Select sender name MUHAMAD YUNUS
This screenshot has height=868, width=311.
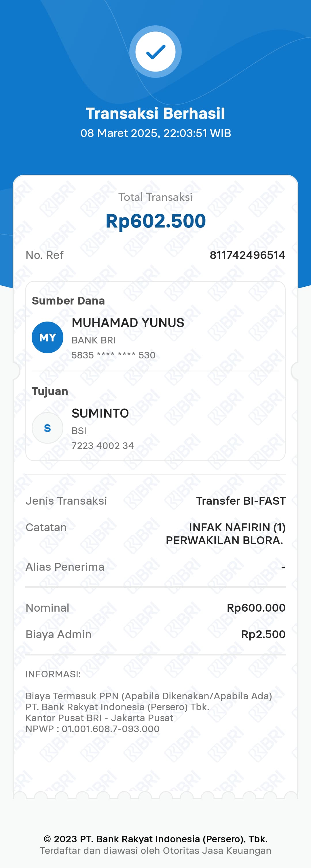(x=128, y=323)
